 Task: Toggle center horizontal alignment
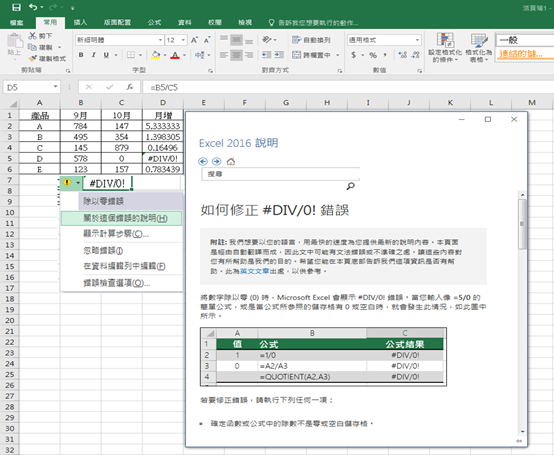coord(236,55)
